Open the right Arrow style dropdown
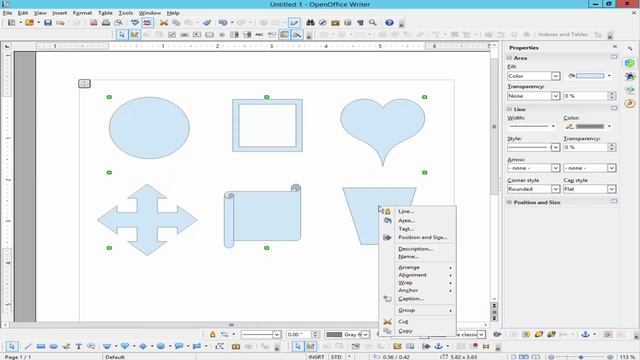The width and height of the screenshot is (640, 360). coord(611,168)
